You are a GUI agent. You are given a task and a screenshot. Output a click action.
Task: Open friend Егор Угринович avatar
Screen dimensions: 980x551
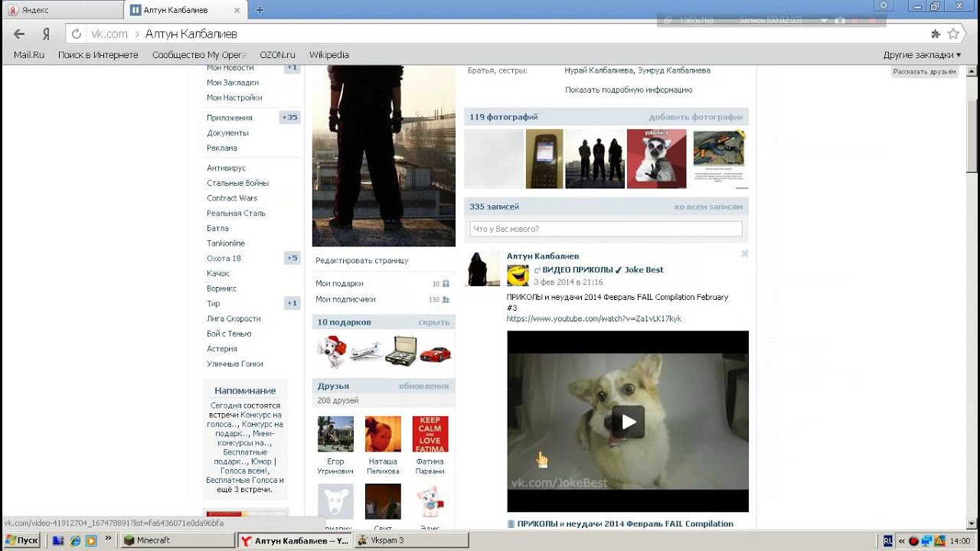point(335,434)
